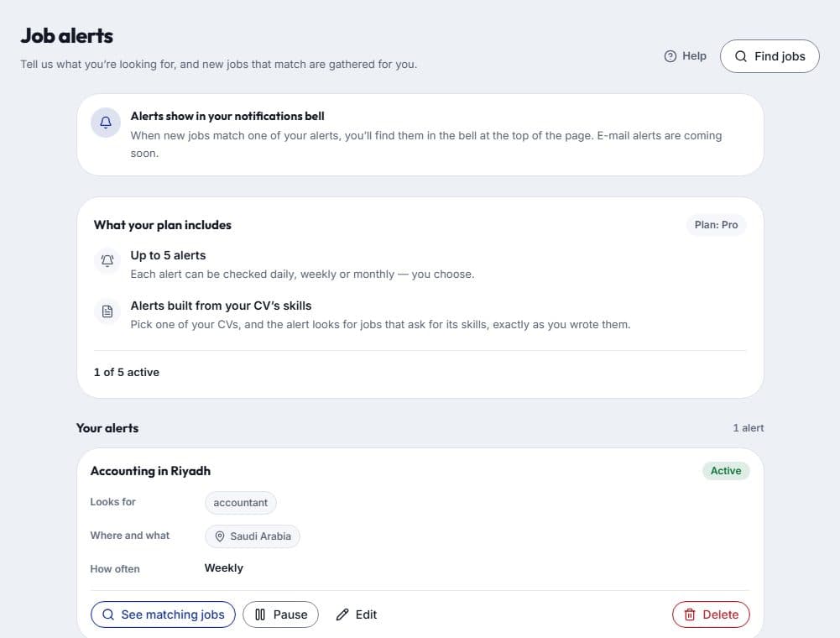This screenshot has height=638, width=840.
Task: Click 'Alerts show in your notifications bell' heading
Action: 227,116
